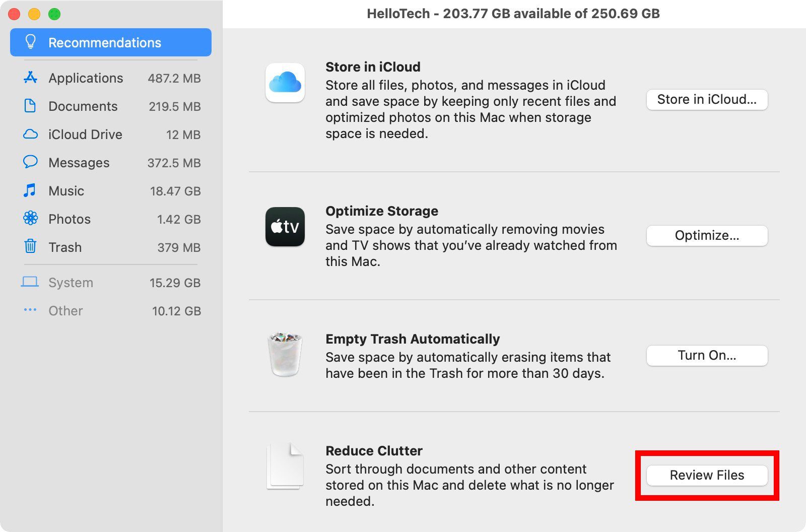Click the Trash bin sidebar icon
The height and width of the screenshot is (532, 806).
pyautogui.click(x=30, y=246)
